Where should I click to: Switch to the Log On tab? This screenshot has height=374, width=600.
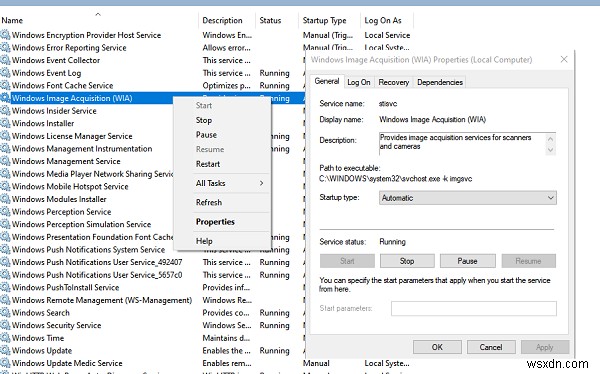pyautogui.click(x=359, y=82)
